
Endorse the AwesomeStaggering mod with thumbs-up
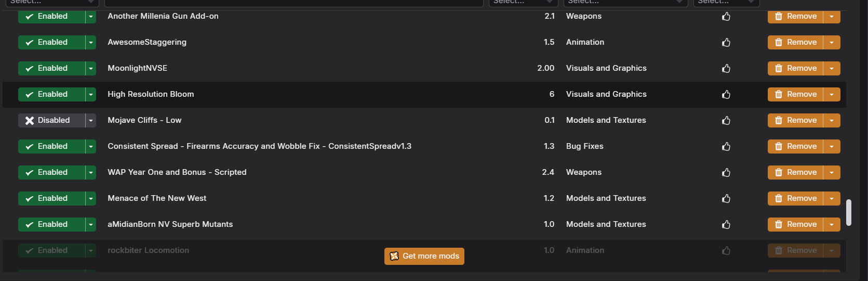726,42
